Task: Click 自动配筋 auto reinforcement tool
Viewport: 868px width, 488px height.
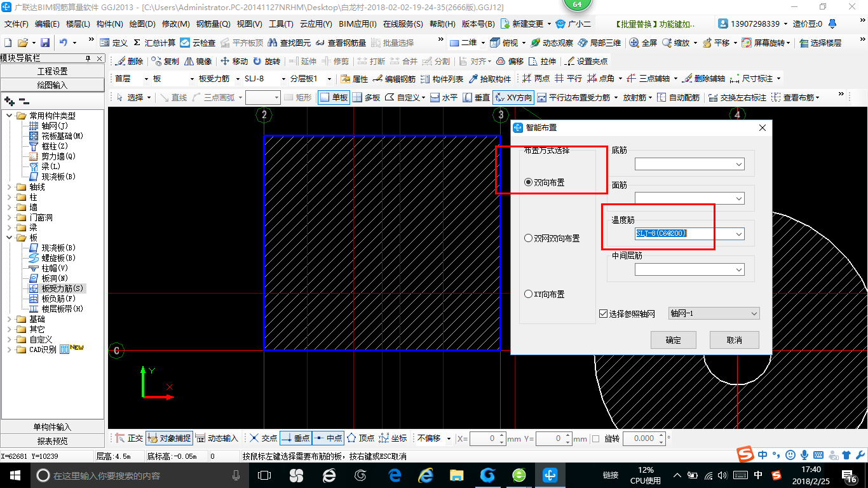Action: [x=678, y=97]
